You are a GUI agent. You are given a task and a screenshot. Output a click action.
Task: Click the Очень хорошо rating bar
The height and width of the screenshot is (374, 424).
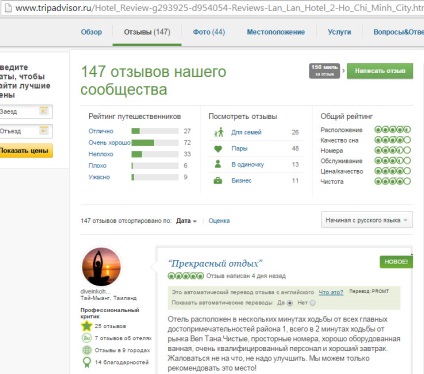(x=155, y=143)
